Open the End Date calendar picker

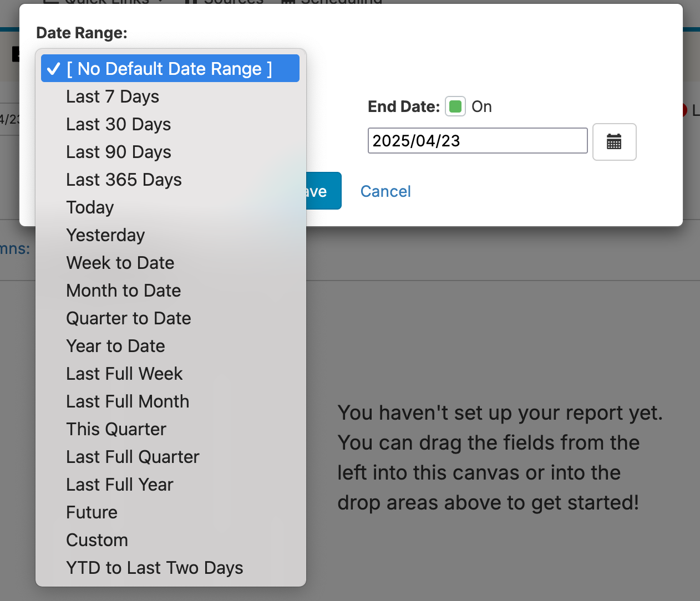click(614, 142)
